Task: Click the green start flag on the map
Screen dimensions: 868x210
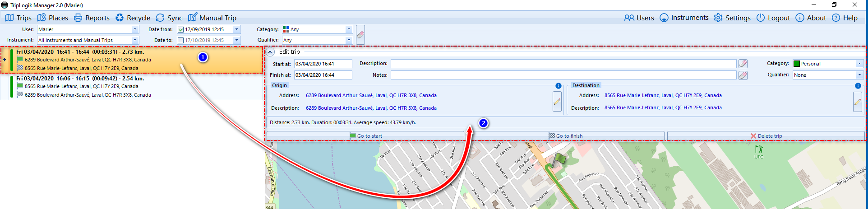Action: coord(559,159)
